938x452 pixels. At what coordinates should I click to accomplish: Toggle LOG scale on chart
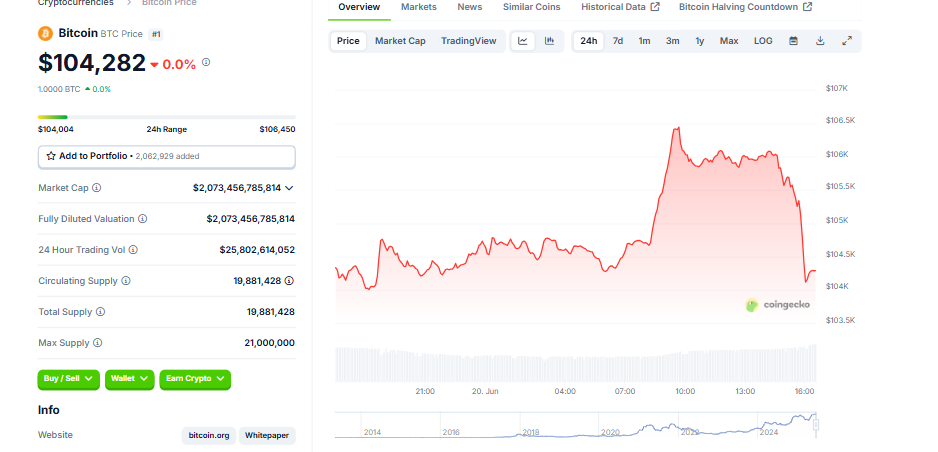(x=763, y=41)
